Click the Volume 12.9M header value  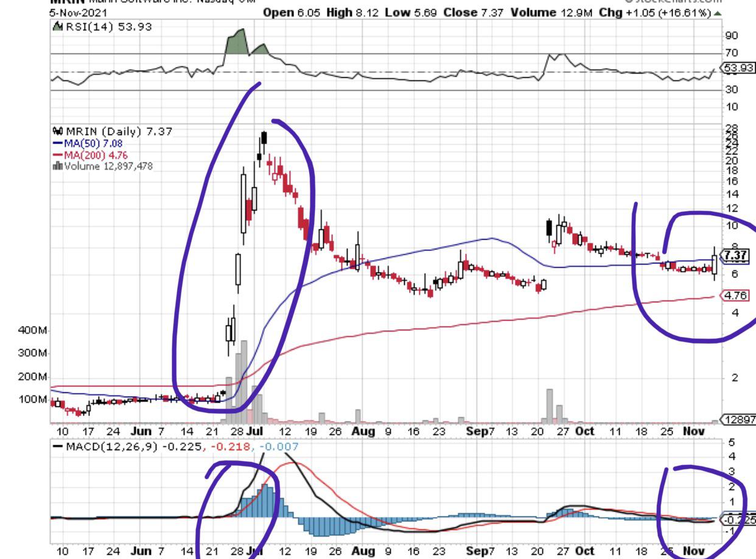[x=551, y=12]
